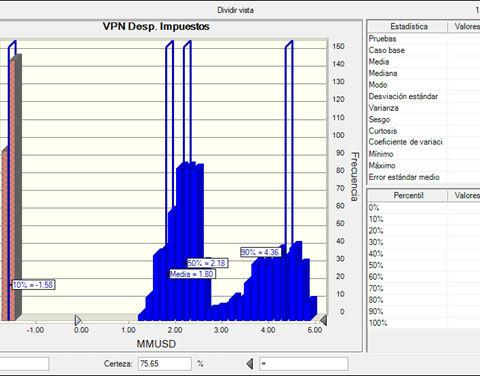Viewport: 480px width, 376px height.
Task: Select the 10% = -1.58 marker label
Action: [x=33, y=285]
